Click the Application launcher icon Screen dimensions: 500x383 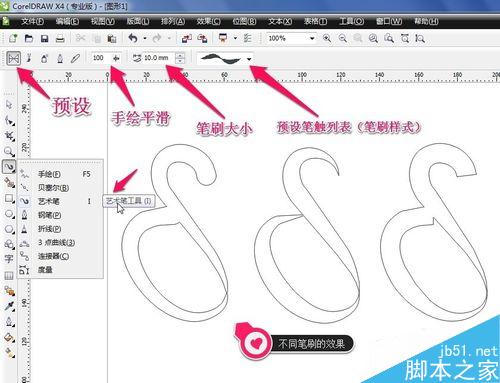point(223,38)
